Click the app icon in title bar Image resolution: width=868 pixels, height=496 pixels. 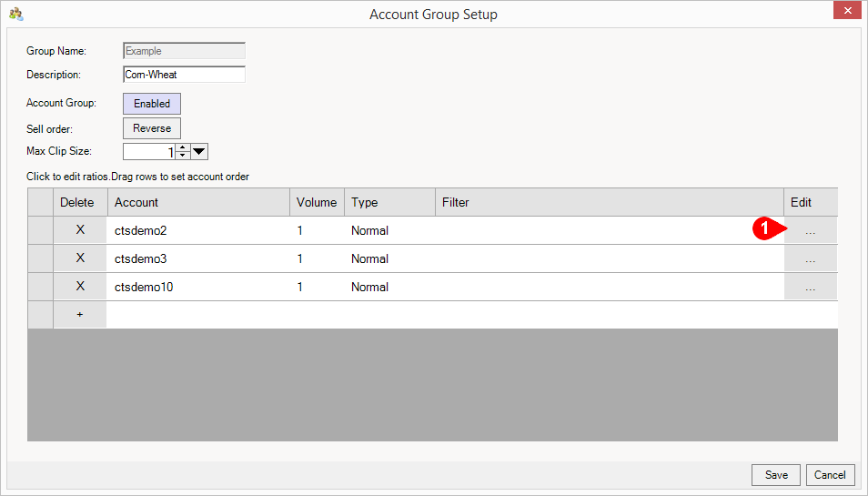click(x=15, y=14)
